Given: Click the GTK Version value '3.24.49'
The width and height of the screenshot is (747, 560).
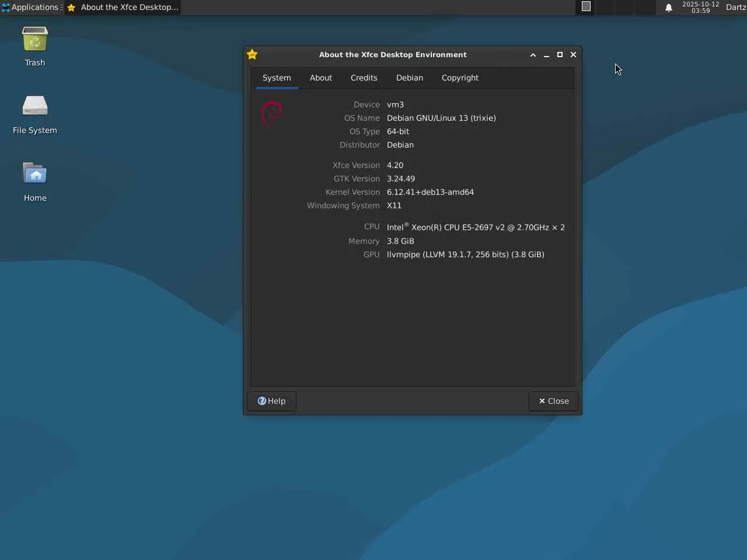Looking at the screenshot, I should (x=401, y=179).
